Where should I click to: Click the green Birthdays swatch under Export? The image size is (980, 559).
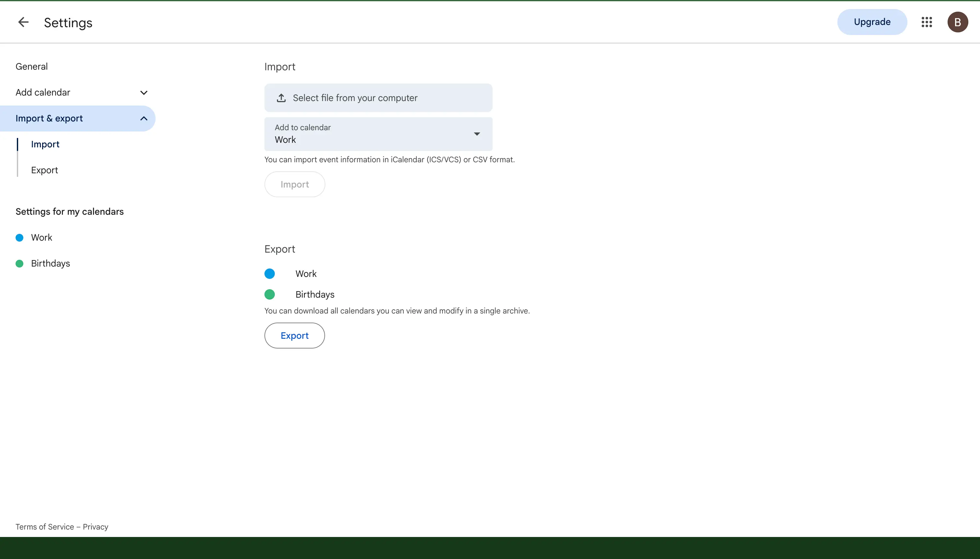click(x=270, y=294)
